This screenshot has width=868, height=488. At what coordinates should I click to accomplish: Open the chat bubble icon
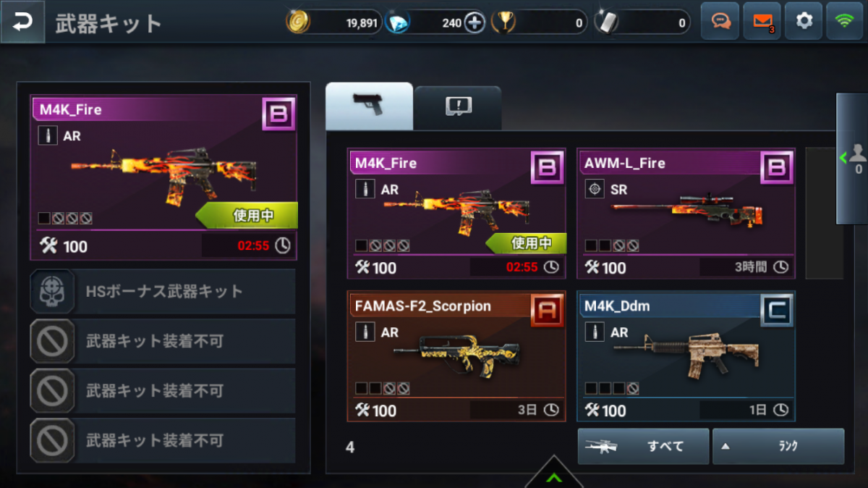pos(720,21)
